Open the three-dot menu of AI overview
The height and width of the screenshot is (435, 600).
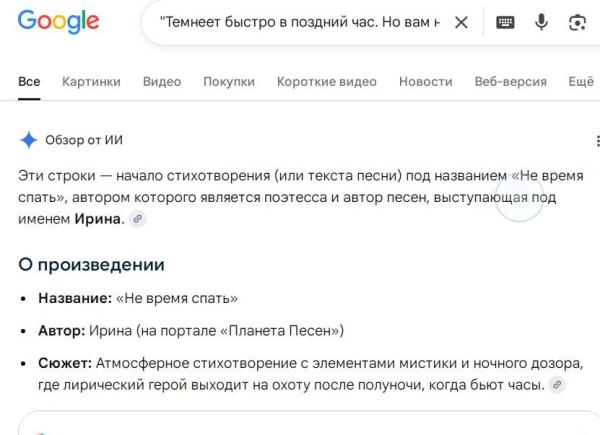coord(597,141)
